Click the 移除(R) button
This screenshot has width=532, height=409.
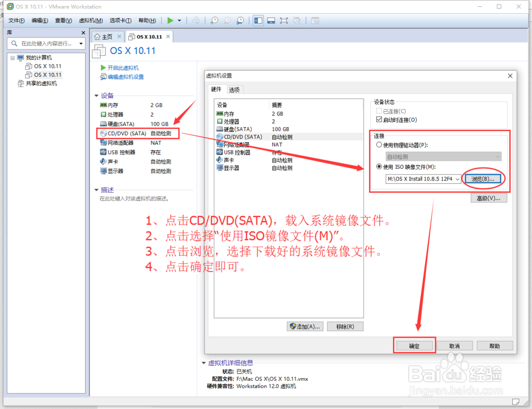(x=345, y=326)
